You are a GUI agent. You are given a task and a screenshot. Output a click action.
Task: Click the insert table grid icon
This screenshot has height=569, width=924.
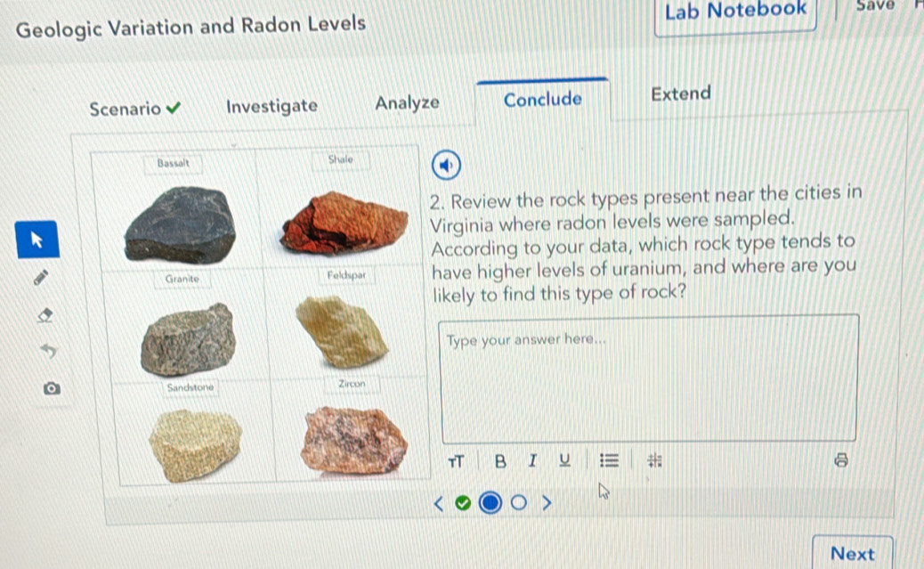pos(654,459)
